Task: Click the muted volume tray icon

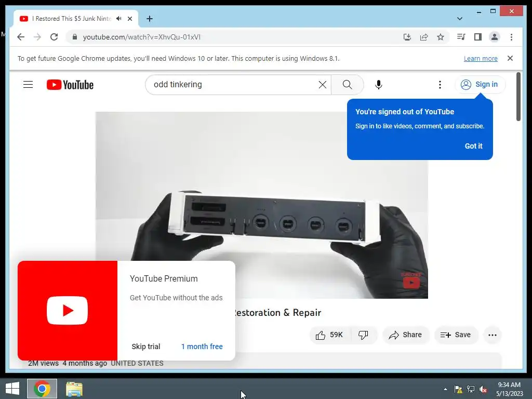Action: pos(483,389)
